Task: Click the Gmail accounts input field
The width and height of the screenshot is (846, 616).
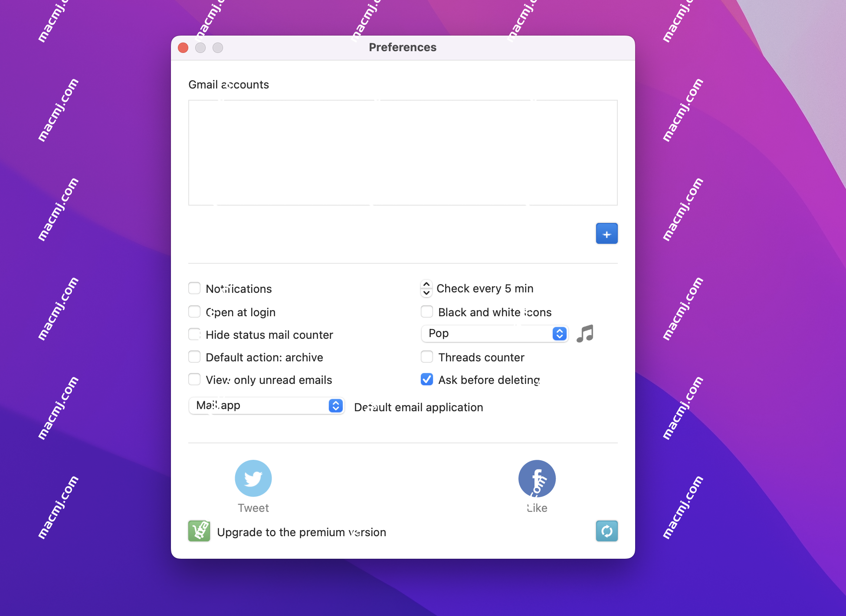Action: [x=403, y=152]
